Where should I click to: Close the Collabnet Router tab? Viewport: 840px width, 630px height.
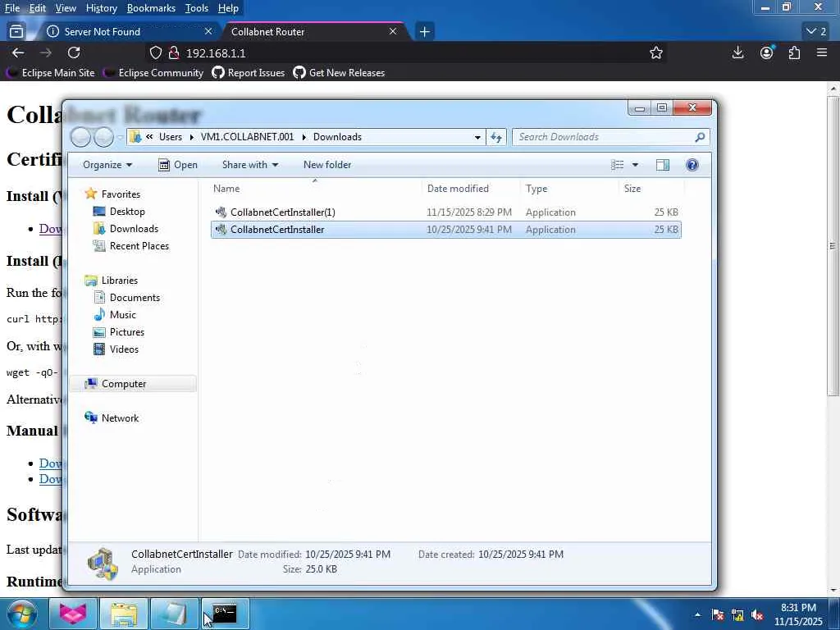click(393, 31)
